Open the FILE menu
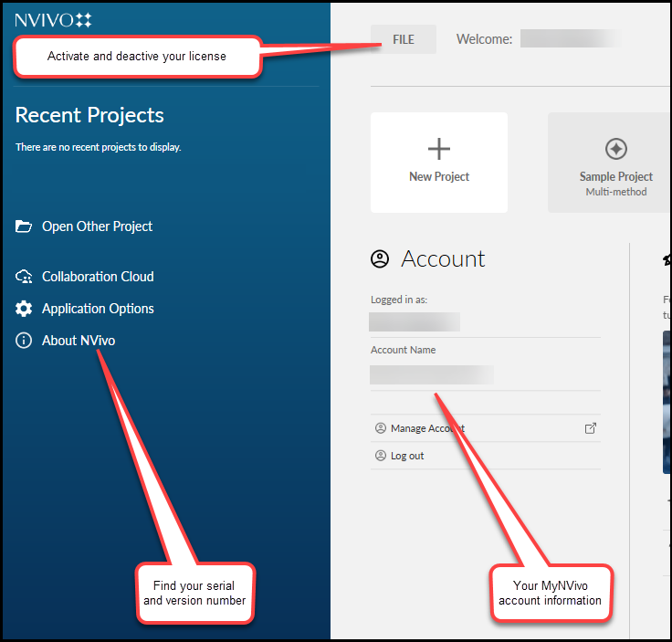672x642 pixels. click(x=404, y=39)
